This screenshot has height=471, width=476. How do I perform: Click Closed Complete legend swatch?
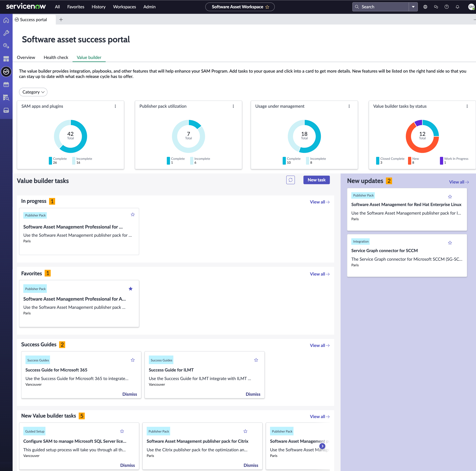click(378, 160)
